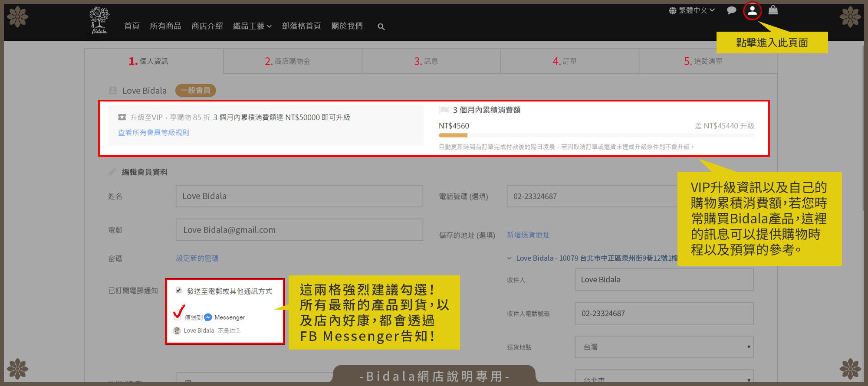The image size is (868, 386).
Task: Click 查看所有會員等級規則 link
Action: [154, 133]
